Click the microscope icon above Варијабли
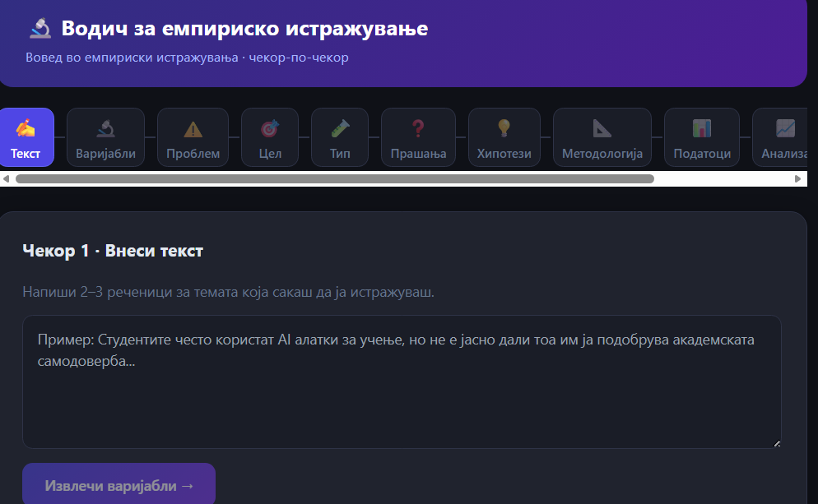818x504 pixels. 105,128
